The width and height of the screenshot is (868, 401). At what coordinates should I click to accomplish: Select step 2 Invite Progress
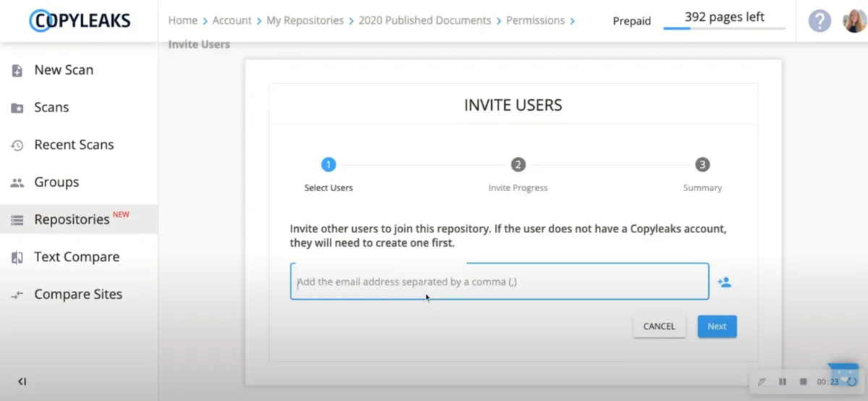518,175
